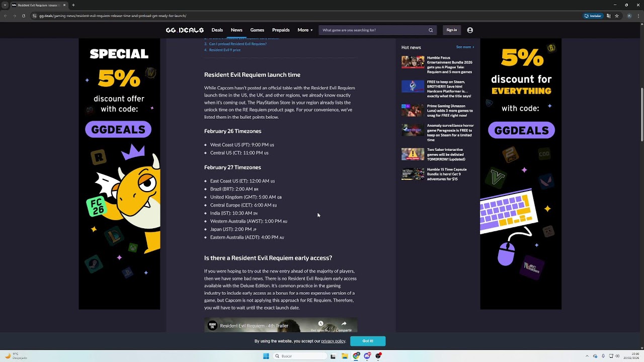Click the YouTube share icon on trailer

[x=344, y=324]
